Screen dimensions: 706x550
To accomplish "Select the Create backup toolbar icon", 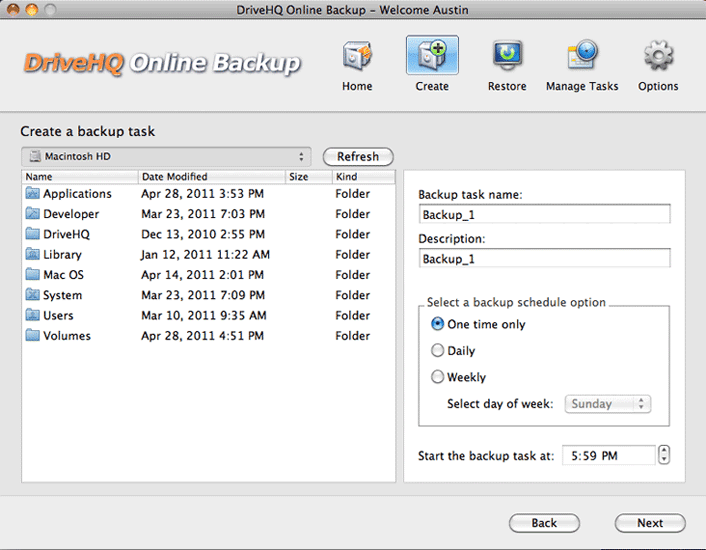I will click(x=432, y=57).
